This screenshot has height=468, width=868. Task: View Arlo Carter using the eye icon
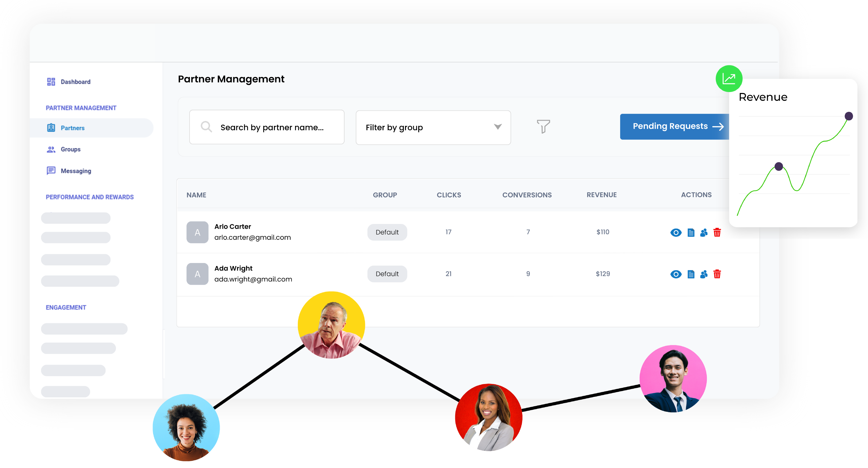pos(676,233)
